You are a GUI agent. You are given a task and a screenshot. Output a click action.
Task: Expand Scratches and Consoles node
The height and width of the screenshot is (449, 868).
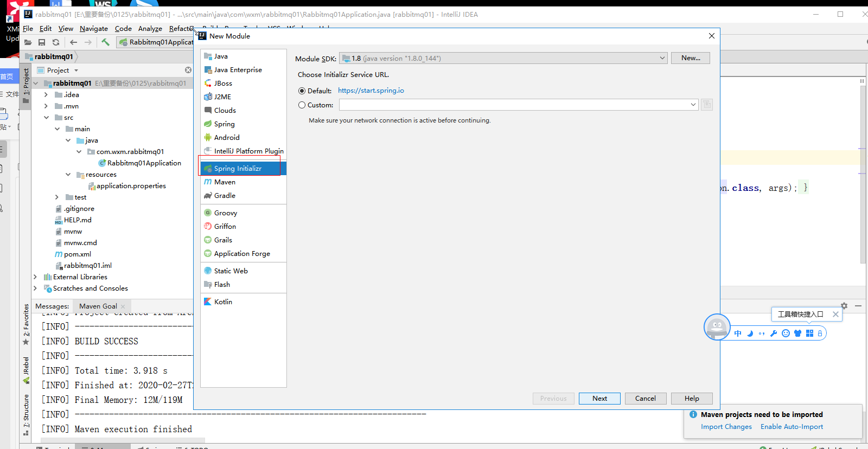(x=35, y=288)
